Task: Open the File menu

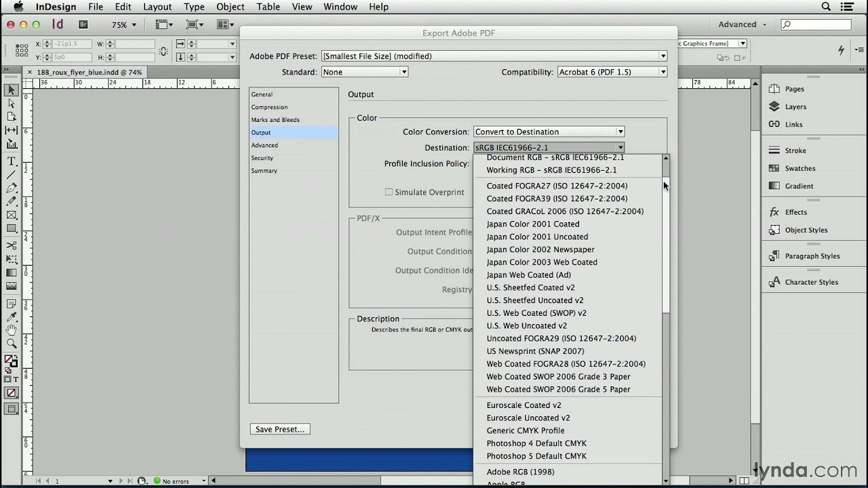Action: pos(96,7)
